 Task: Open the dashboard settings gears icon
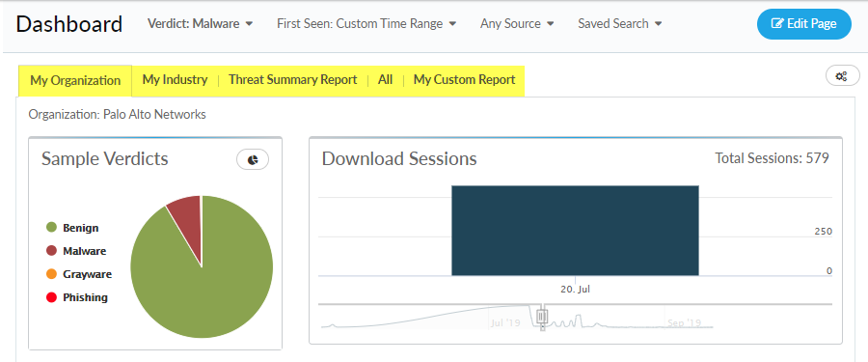[842, 76]
